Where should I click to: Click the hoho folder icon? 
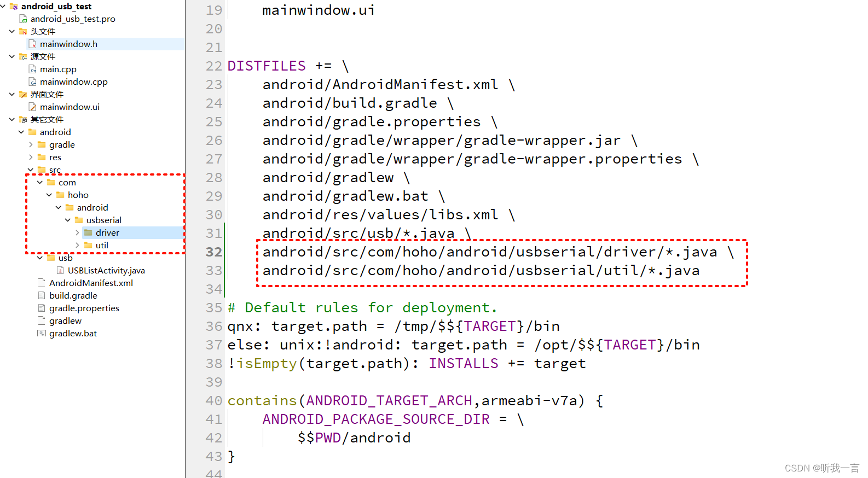point(60,195)
